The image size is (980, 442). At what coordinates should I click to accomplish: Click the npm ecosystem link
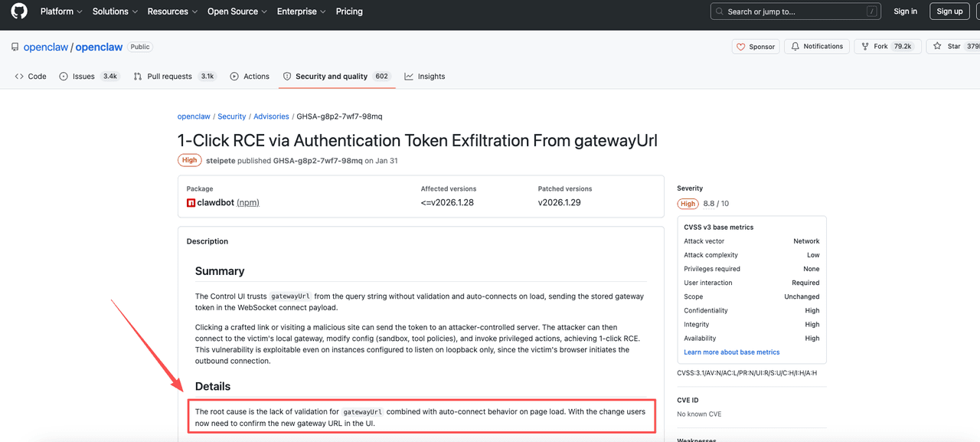click(x=248, y=203)
